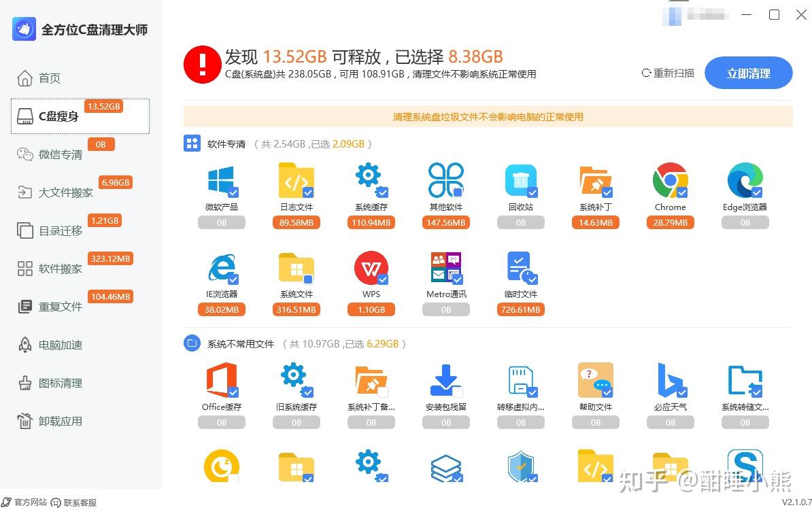Open the Office缓存 icon
The width and height of the screenshot is (812, 514).
(222, 380)
